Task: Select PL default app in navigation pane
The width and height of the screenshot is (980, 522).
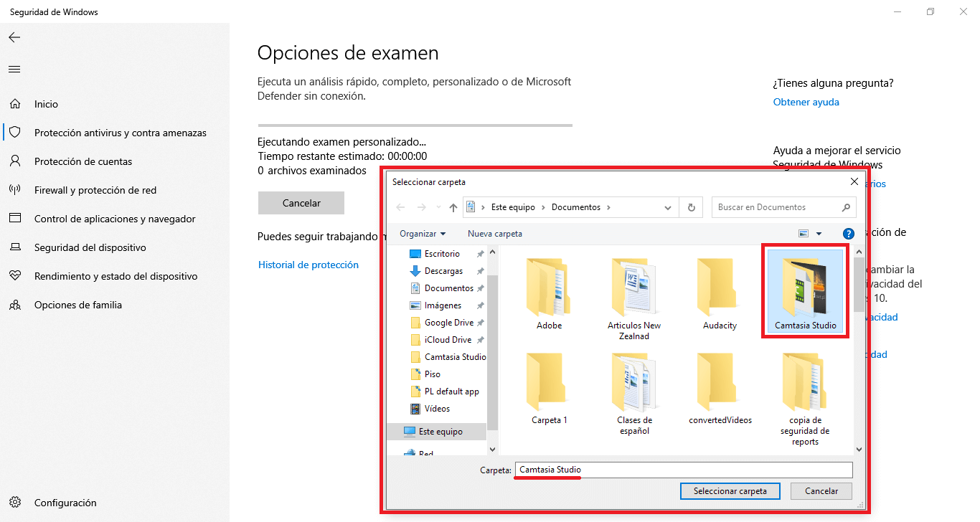Action: (x=452, y=391)
